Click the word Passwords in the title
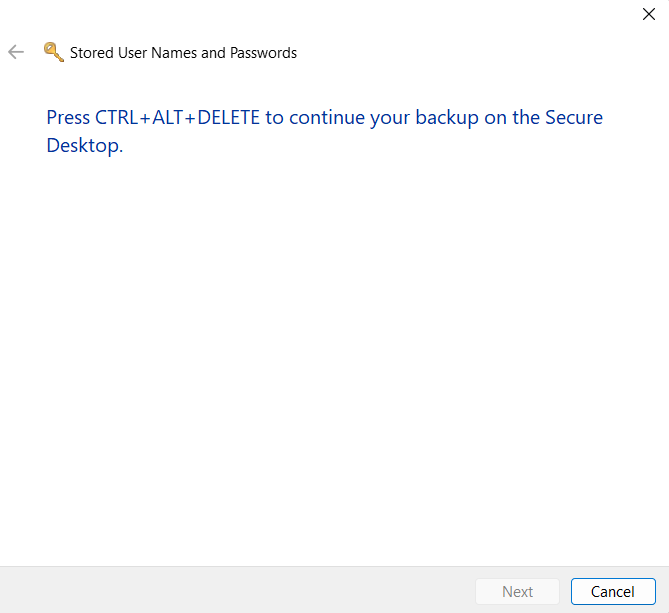 263,52
